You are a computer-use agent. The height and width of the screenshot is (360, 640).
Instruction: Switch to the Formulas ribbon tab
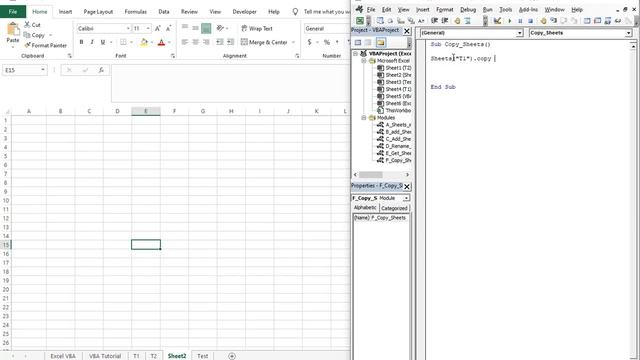136,11
